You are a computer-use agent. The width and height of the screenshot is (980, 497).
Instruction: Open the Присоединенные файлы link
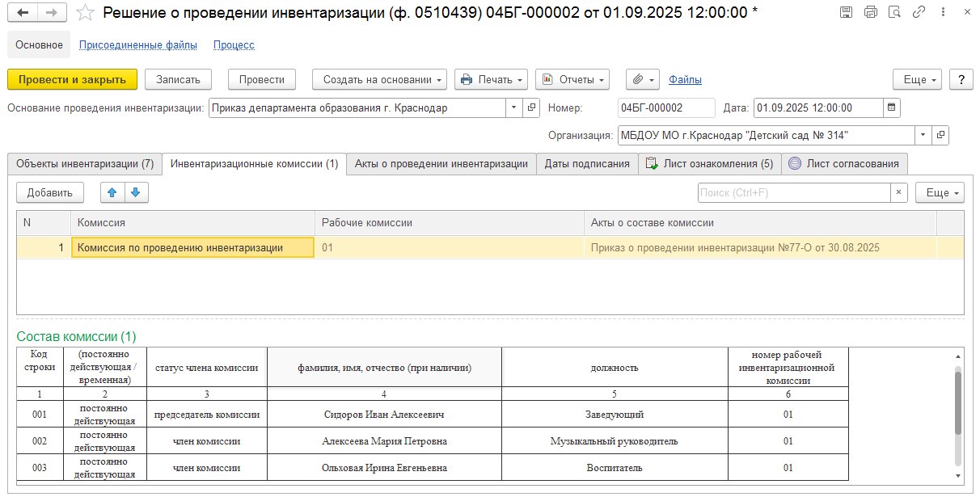[x=138, y=45]
